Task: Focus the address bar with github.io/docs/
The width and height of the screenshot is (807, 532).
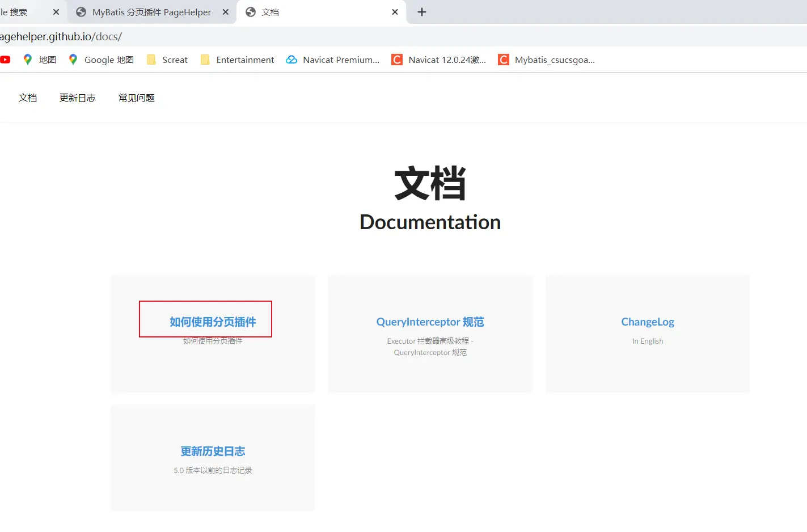Action: [x=403, y=37]
